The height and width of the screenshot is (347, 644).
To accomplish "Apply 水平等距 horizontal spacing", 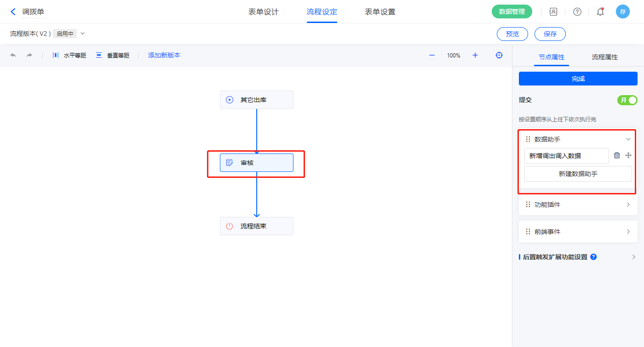I will click(x=69, y=55).
